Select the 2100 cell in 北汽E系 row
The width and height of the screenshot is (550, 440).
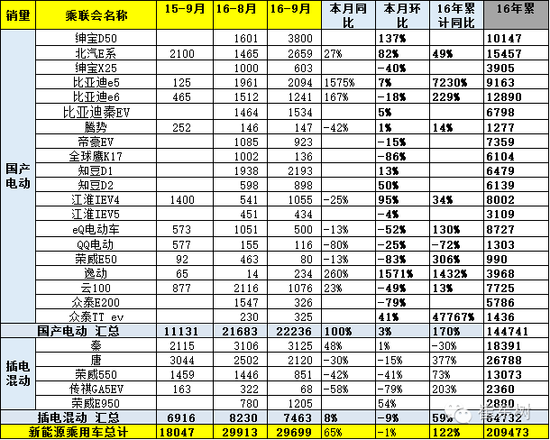185,53
